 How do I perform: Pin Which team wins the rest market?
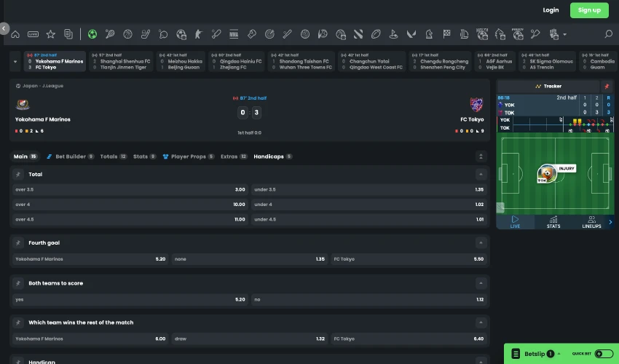point(17,323)
